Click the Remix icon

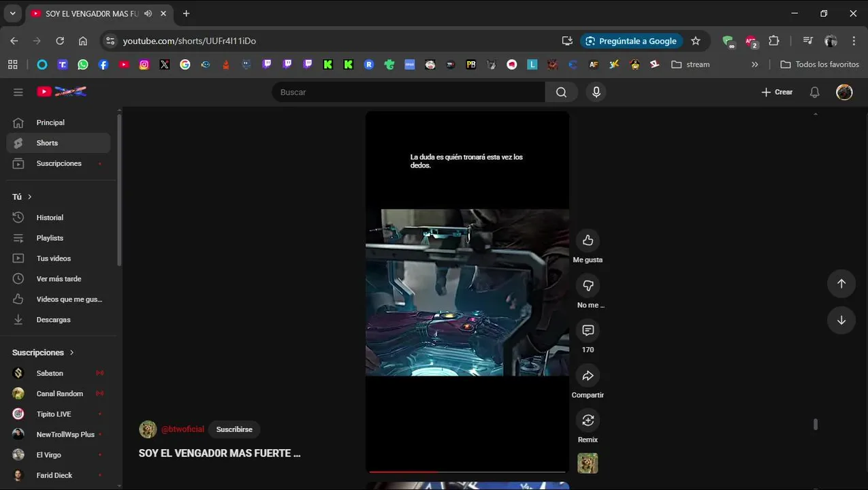(x=588, y=421)
